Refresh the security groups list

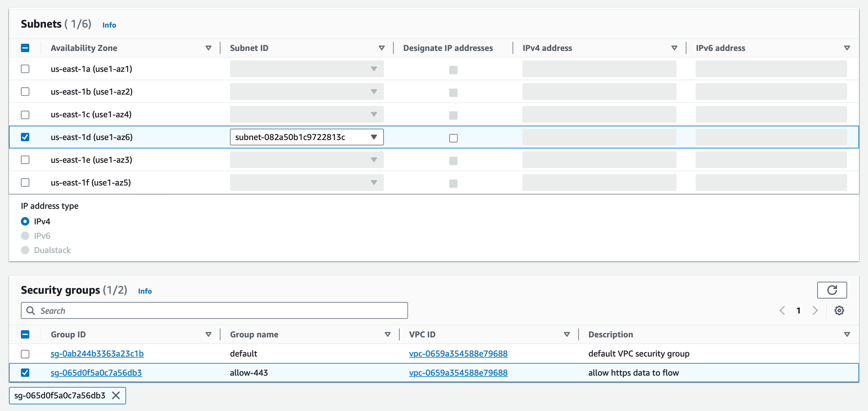coord(832,290)
